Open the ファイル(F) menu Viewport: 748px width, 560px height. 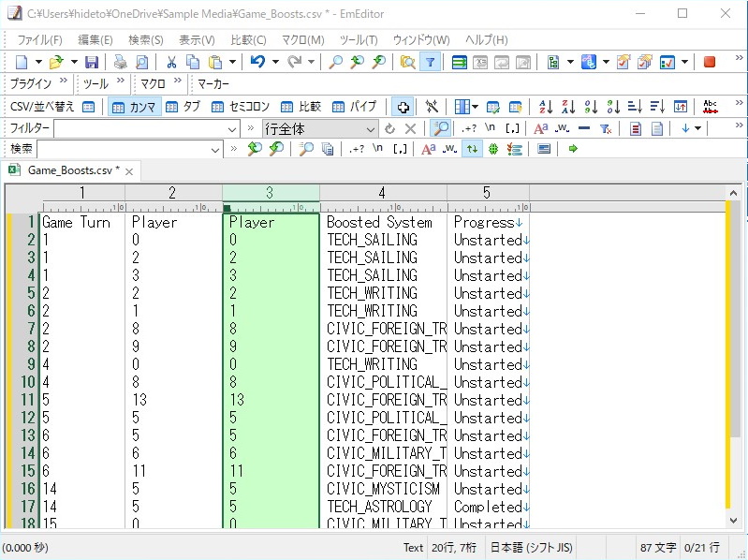point(40,40)
